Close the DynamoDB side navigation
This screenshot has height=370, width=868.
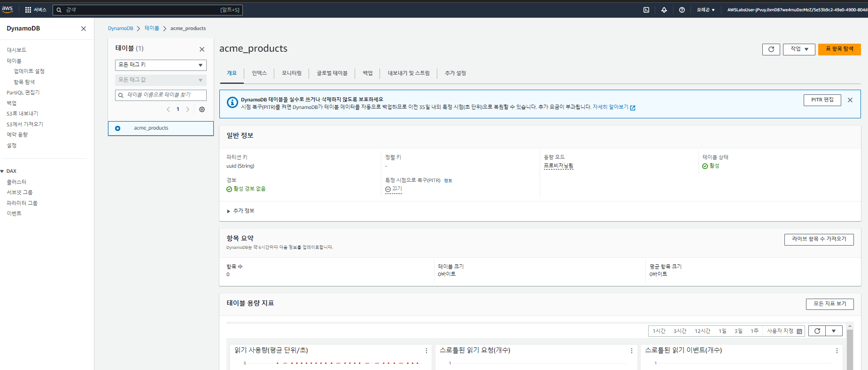point(84,29)
